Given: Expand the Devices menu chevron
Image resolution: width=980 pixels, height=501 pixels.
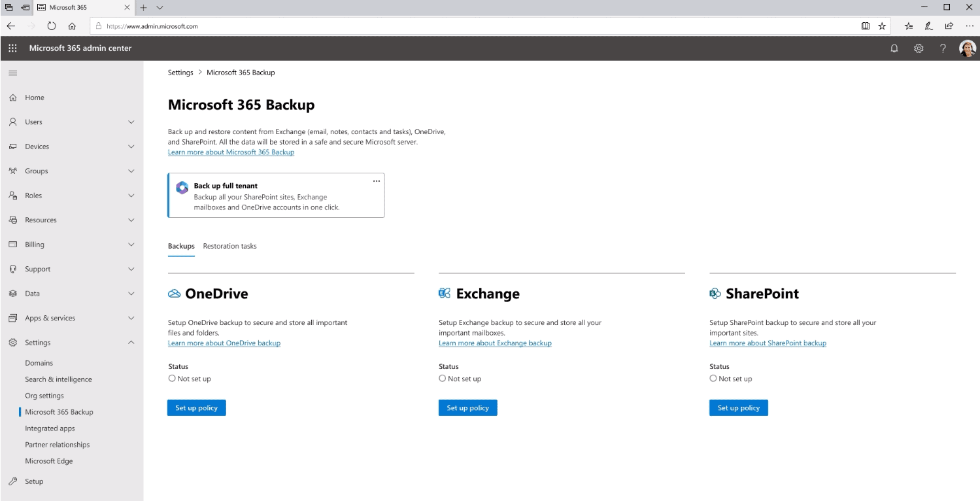Looking at the screenshot, I should pos(131,147).
